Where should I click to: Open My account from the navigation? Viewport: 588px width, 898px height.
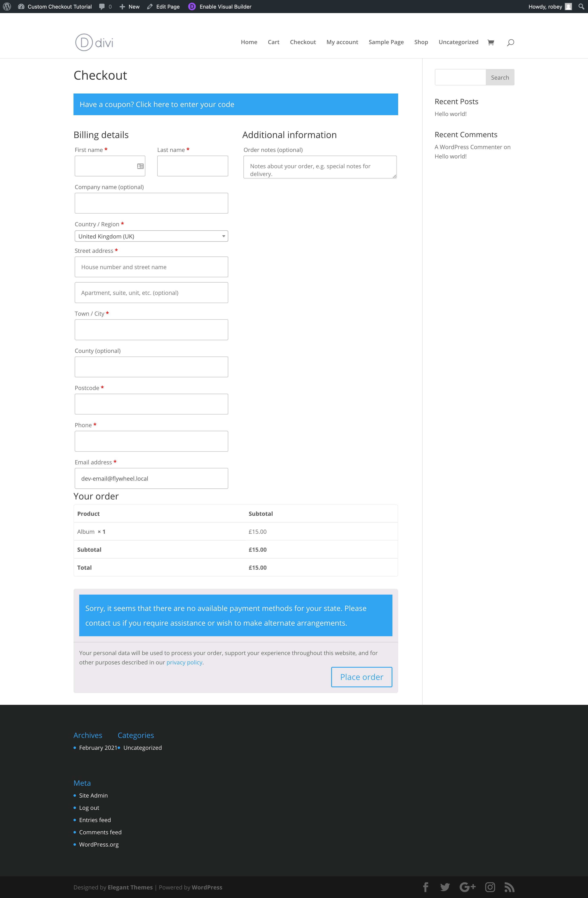pos(342,42)
